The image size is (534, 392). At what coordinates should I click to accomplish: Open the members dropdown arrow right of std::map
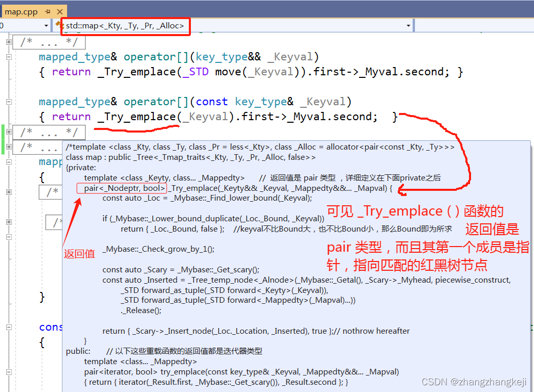pos(408,26)
